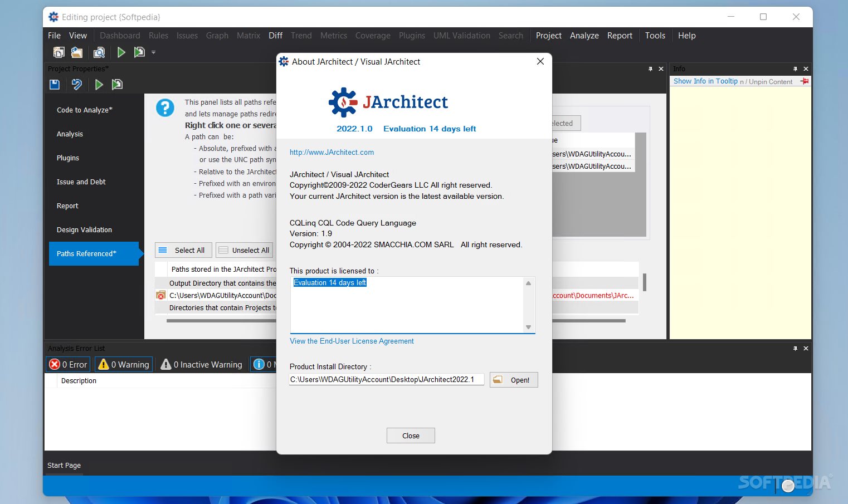Click the Select All button

(x=183, y=251)
